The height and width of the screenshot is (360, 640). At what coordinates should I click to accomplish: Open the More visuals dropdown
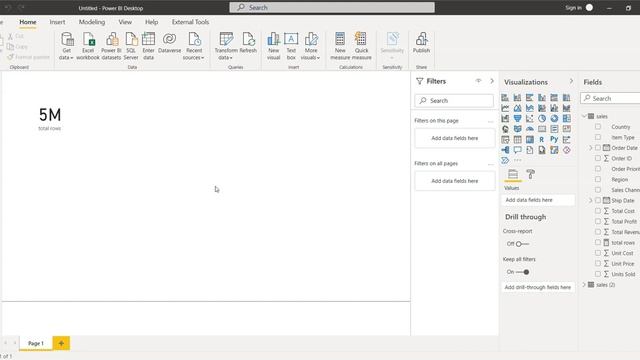[311, 46]
